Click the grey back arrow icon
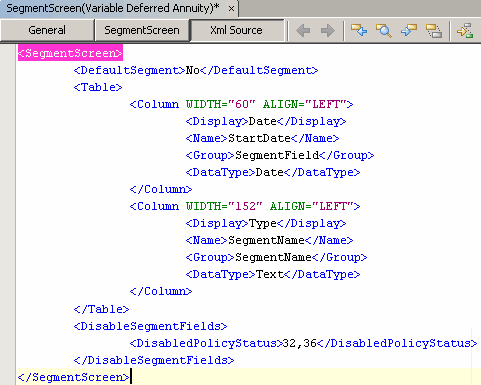The image size is (481, 385). click(303, 31)
